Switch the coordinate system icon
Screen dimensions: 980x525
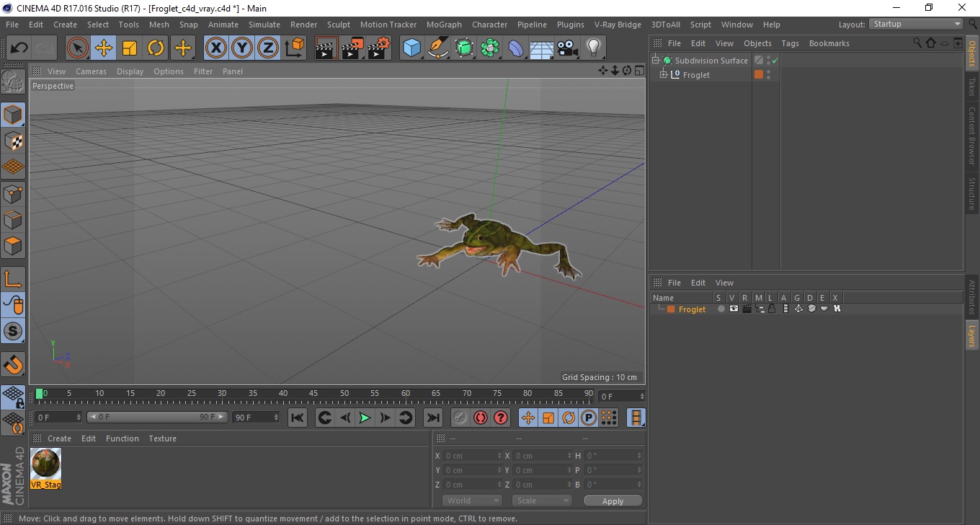294,48
